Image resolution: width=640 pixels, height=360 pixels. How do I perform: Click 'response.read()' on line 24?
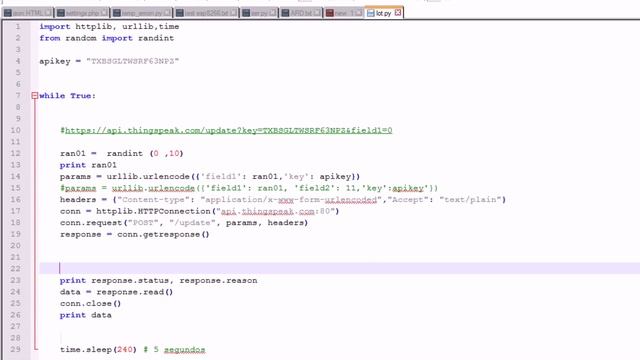click(x=135, y=292)
